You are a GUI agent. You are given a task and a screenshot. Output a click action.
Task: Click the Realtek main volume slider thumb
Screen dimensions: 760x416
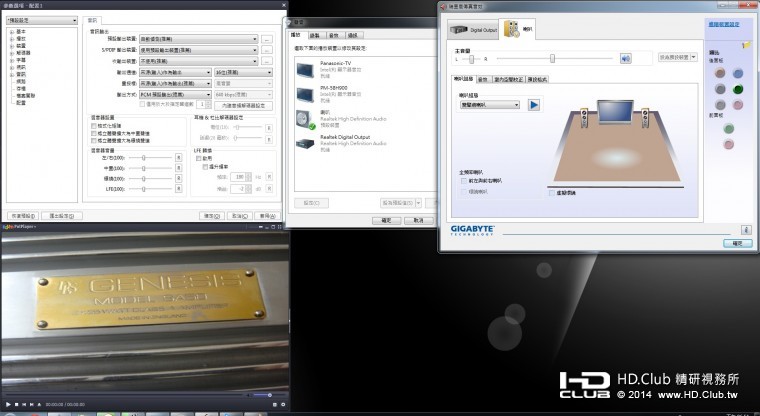pyautogui.click(x=552, y=59)
